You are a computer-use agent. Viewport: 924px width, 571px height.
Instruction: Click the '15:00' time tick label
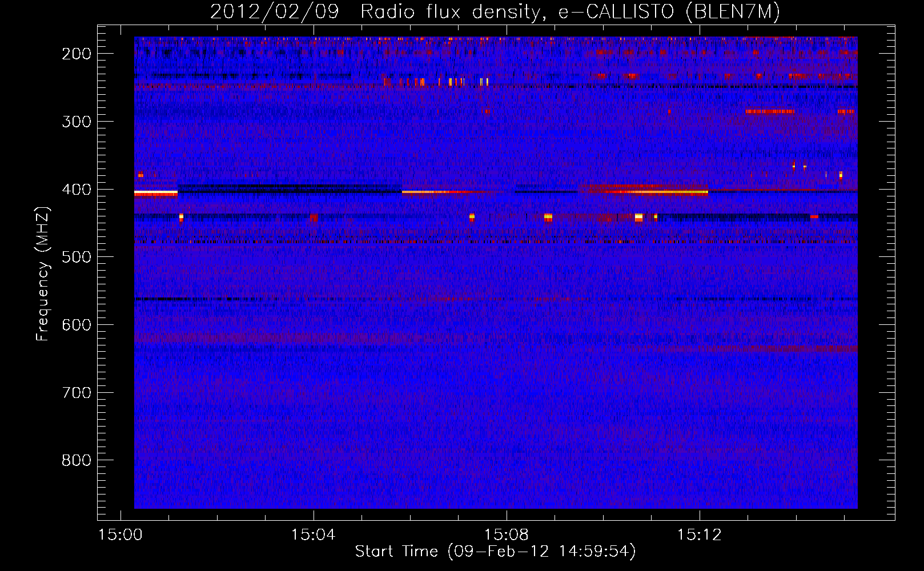point(120,535)
